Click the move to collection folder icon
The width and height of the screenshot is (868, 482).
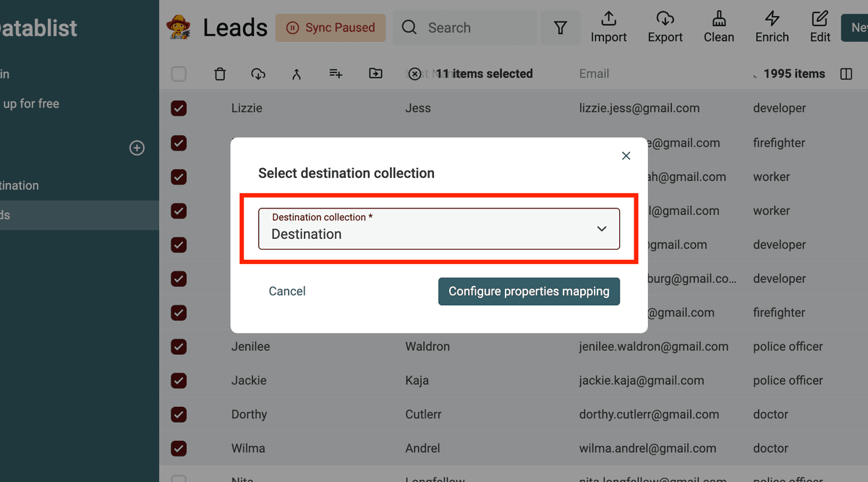click(x=375, y=74)
